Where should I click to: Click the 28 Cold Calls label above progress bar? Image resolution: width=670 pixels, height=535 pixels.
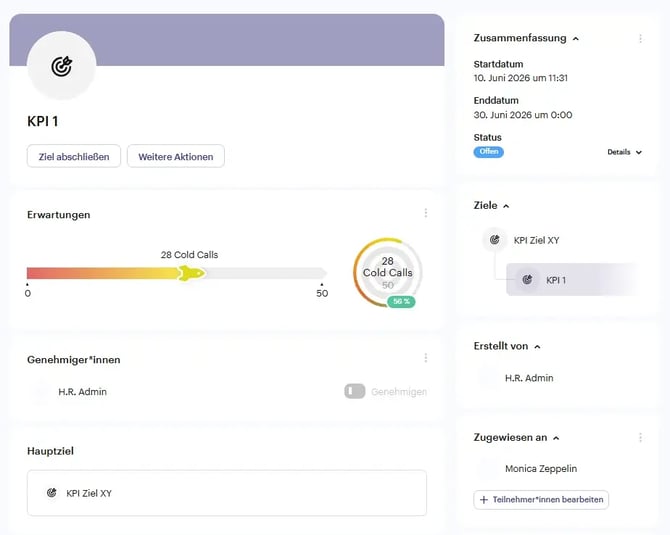click(x=189, y=255)
